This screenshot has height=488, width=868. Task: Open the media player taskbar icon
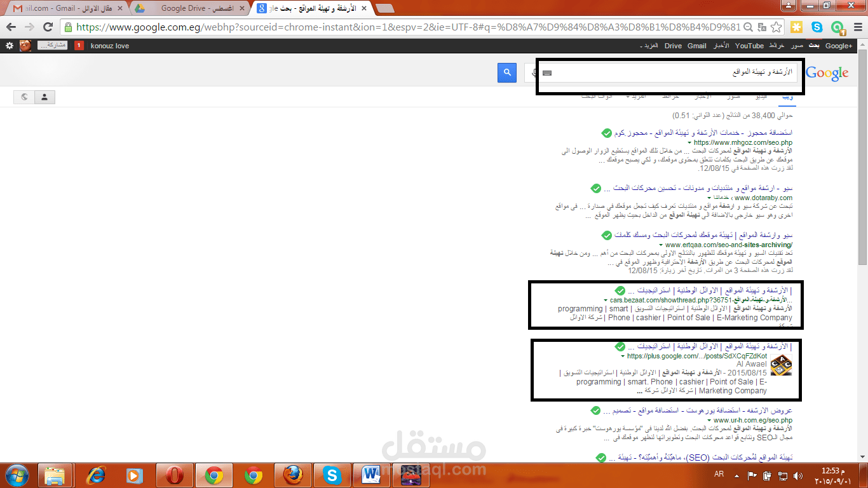(134, 475)
